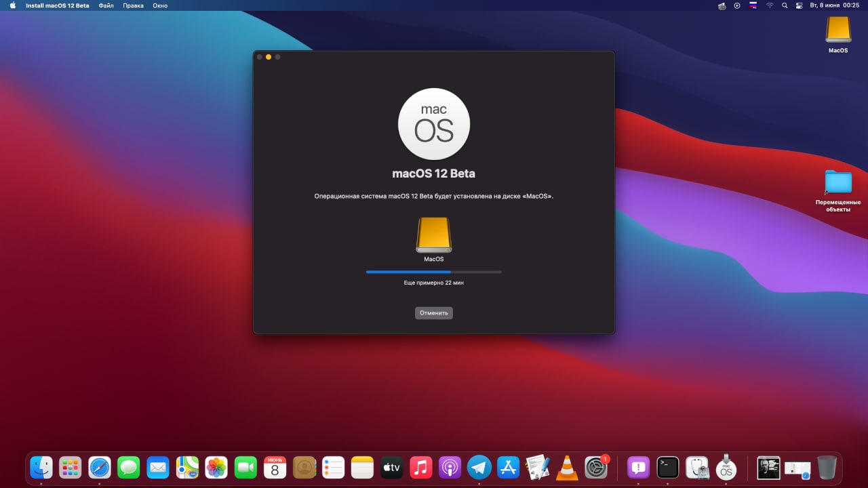
Task: Open the MacOS drive on desktop
Action: 838,30
